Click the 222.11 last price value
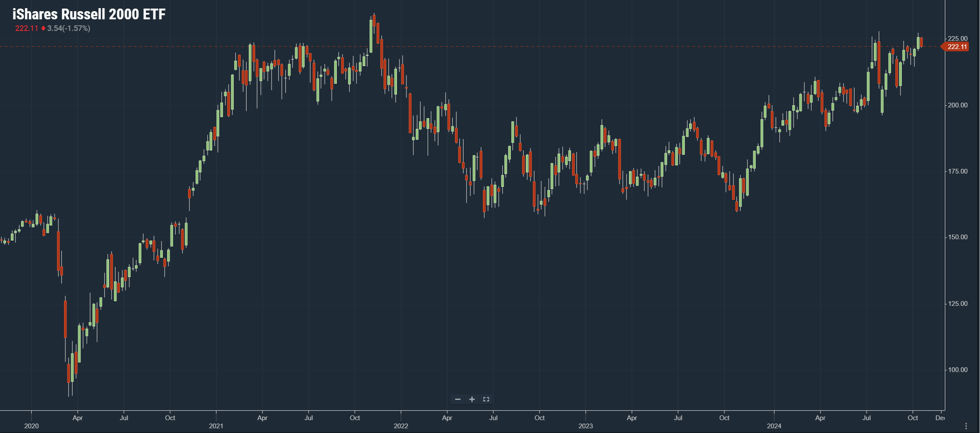The image size is (980, 433). point(27,28)
